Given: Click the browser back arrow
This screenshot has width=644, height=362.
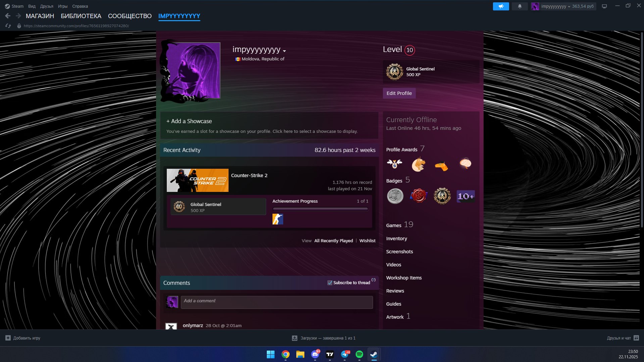Looking at the screenshot, I should [x=8, y=16].
